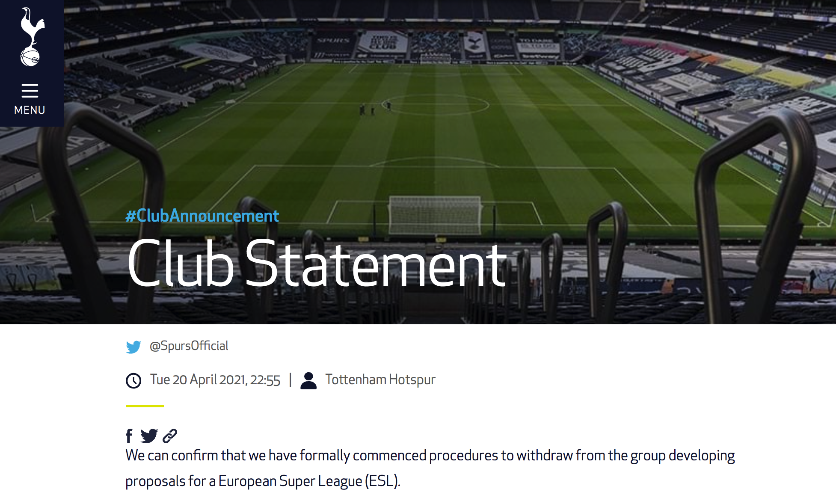
Task: Click the paragraph line starting 'We can confirm'
Action: point(430,456)
